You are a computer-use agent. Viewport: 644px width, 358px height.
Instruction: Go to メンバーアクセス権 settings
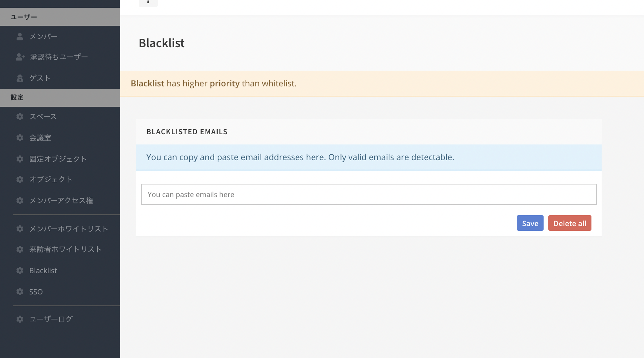pos(60,201)
